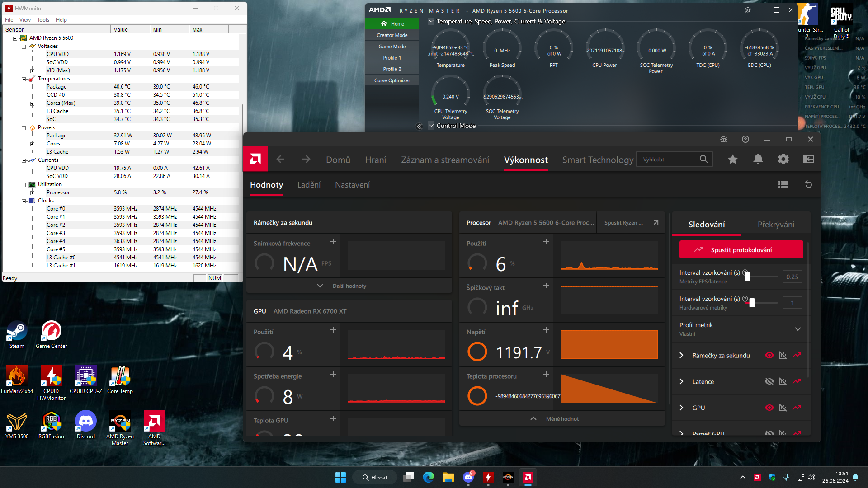This screenshot has width=868, height=488.
Task: Expand the Latence section chevron
Action: click(x=681, y=381)
